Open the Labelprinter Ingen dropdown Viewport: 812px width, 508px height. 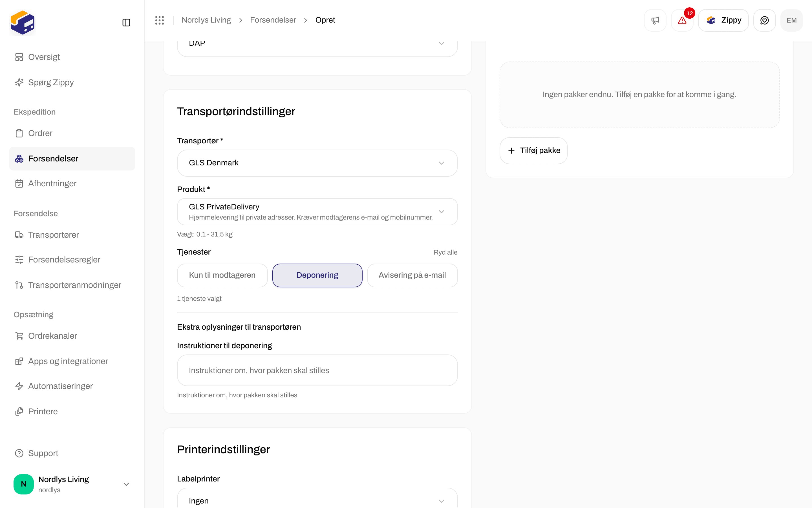point(317,498)
